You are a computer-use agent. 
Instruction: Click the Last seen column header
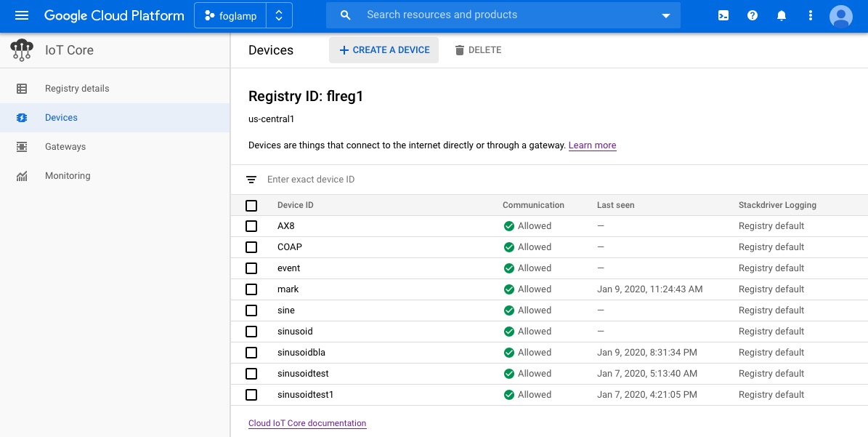615,205
